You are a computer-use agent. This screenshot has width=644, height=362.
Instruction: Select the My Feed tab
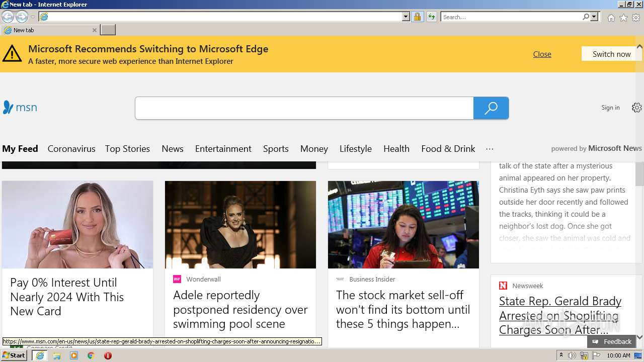(x=20, y=148)
